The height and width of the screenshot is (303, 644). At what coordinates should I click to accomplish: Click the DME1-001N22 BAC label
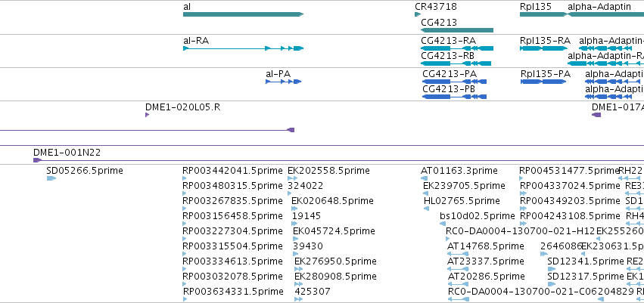[x=67, y=153]
